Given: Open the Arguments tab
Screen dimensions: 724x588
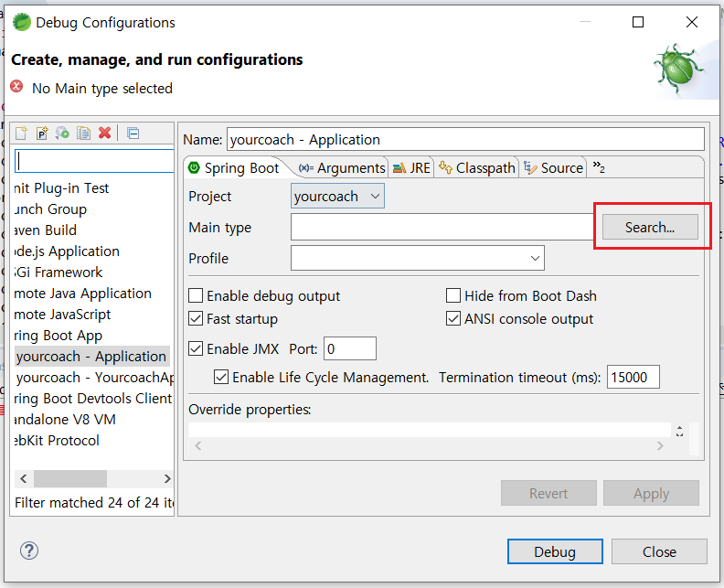Looking at the screenshot, I should (342, 168).
